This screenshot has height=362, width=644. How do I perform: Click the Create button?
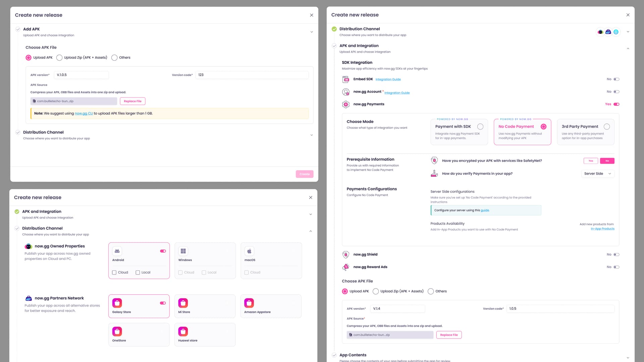coord(305,174)
